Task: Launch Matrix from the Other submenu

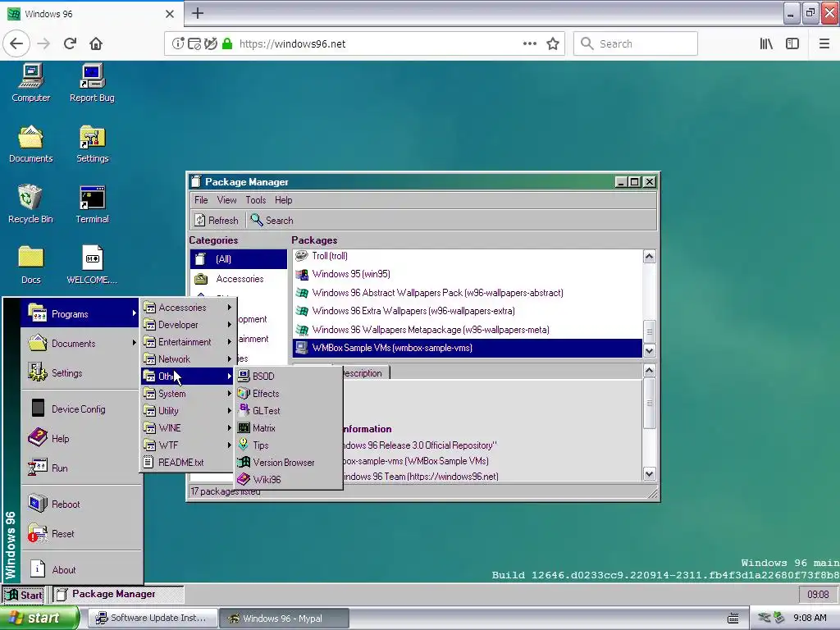Action: point(289,427)
